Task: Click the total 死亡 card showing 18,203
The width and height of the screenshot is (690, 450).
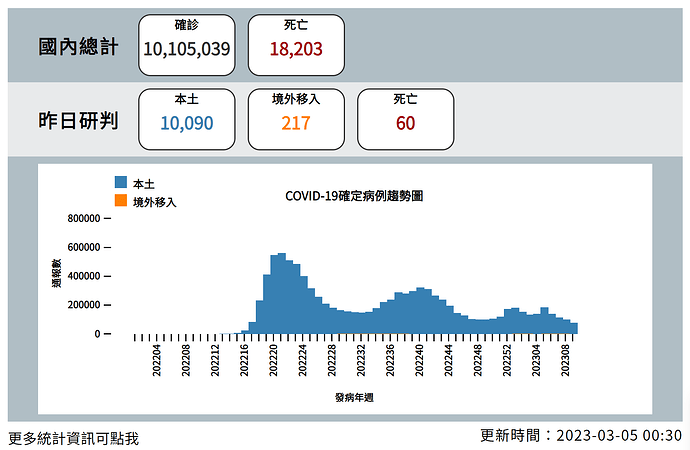Action: pyautogui.click(x=296, y=45)
